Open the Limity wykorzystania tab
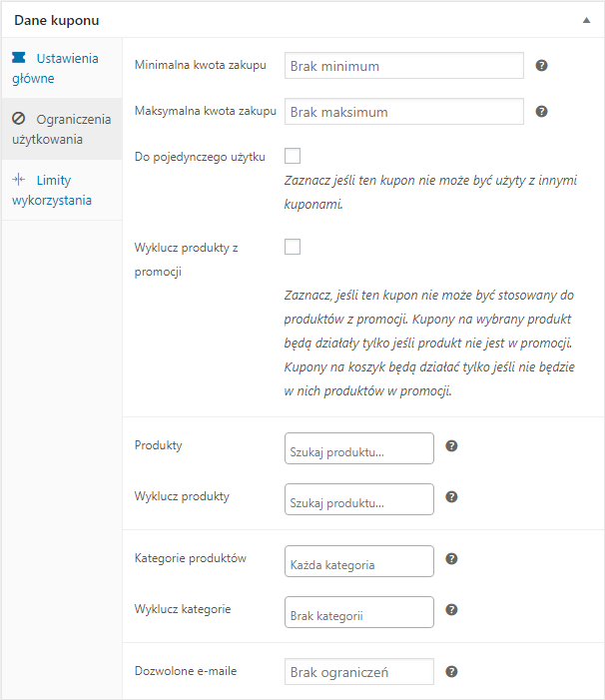 tap(61, 190)
